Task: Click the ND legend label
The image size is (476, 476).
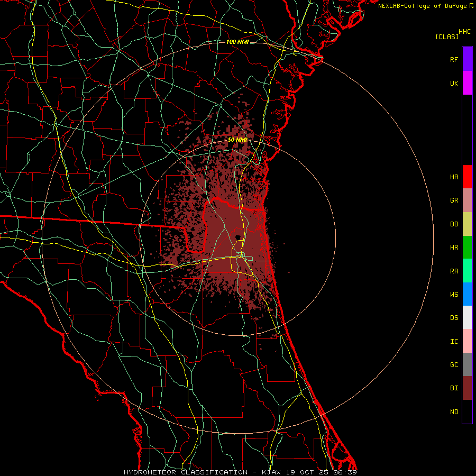Action: (x=454, y=412)
